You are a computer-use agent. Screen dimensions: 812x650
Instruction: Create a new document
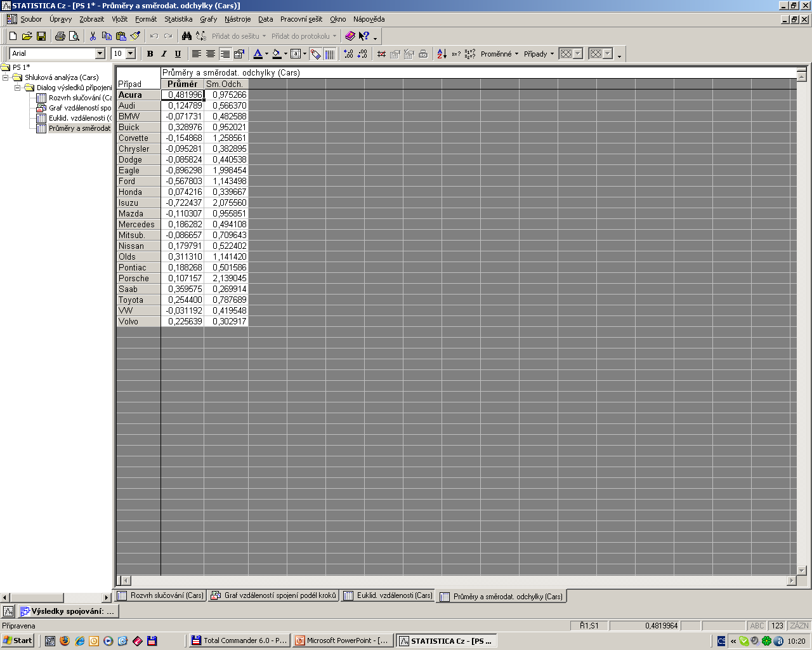[13, 36]
